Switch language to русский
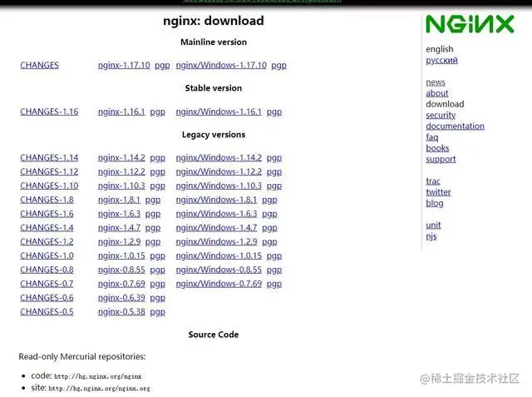This screenshot has height=397, width=532. 441,61
